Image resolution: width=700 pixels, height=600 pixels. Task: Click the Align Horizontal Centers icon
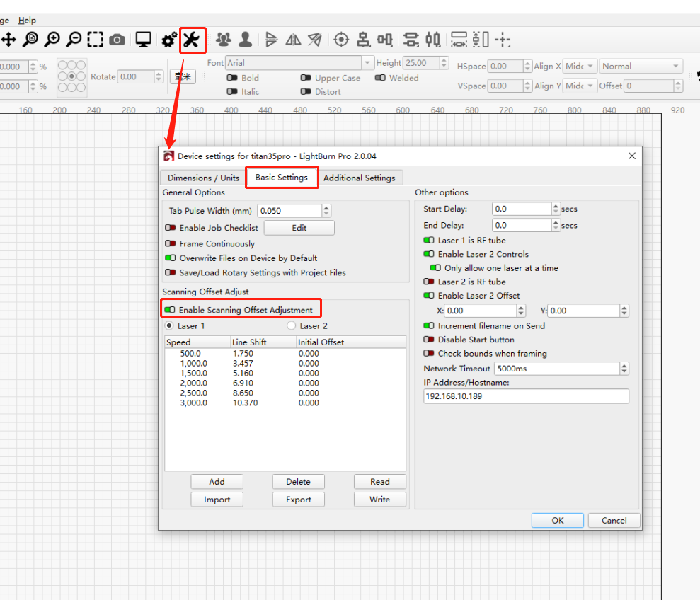click(363, 40)
